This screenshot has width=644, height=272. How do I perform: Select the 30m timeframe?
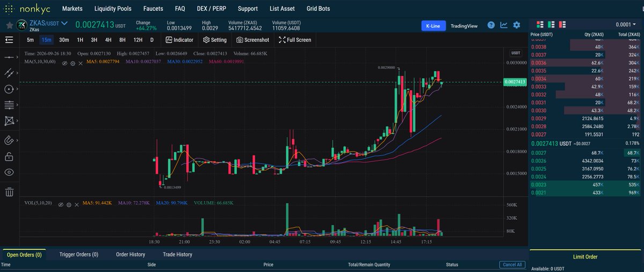pos(64,40)
